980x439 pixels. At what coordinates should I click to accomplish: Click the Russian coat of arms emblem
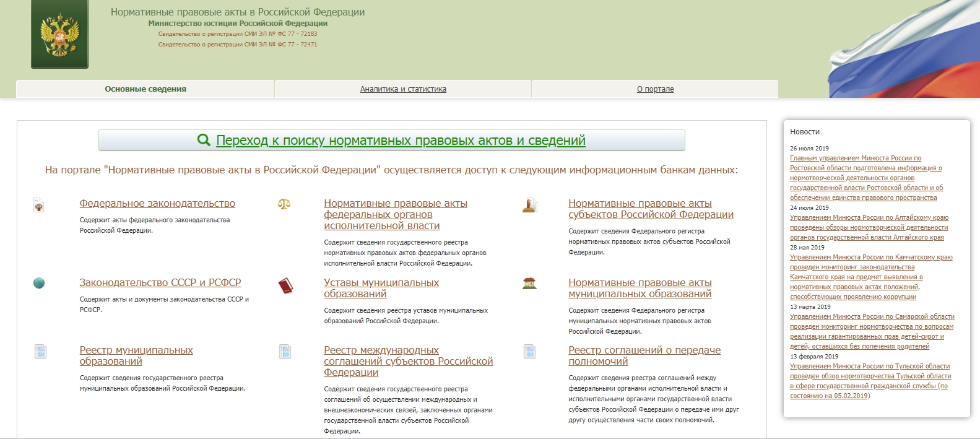click(60, 34)
